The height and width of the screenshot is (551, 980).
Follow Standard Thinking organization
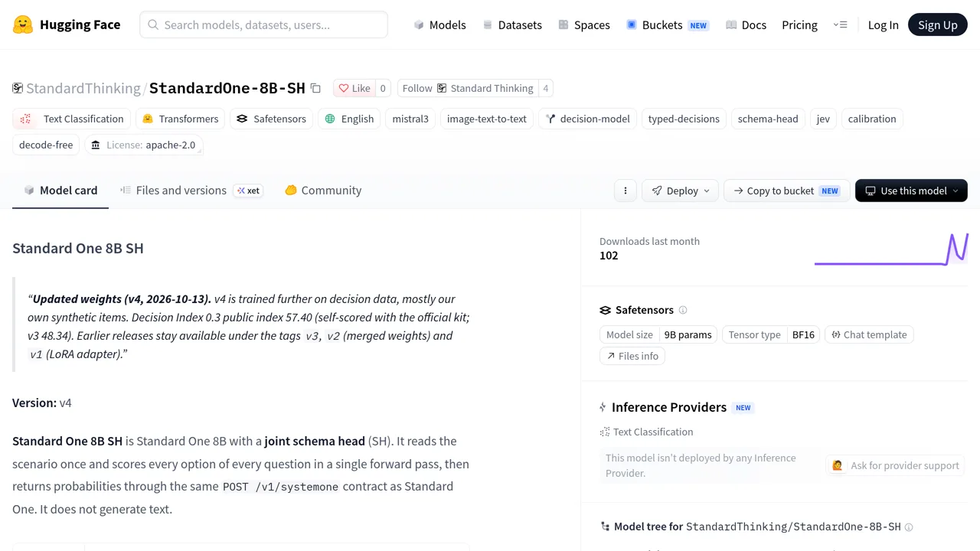click(x=468, y=88)
